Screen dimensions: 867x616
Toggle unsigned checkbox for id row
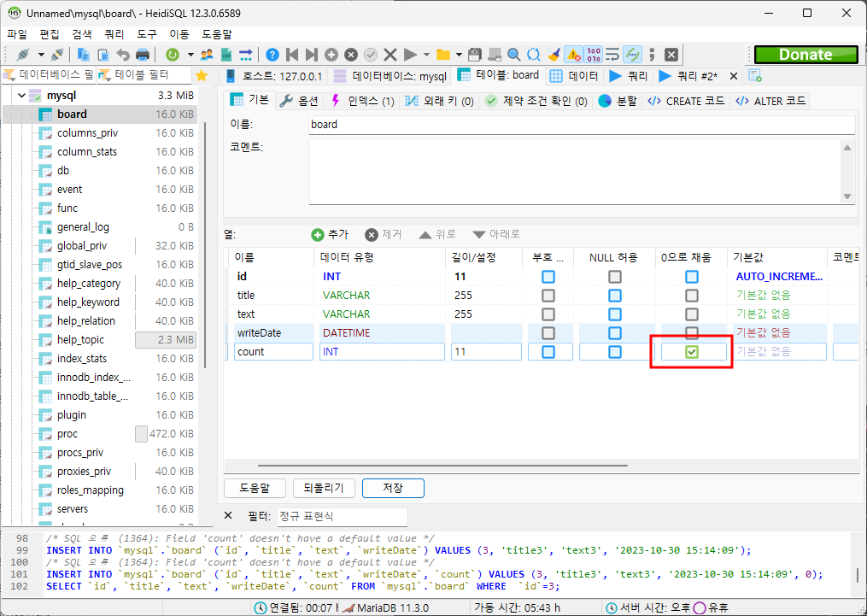[548, 277]
